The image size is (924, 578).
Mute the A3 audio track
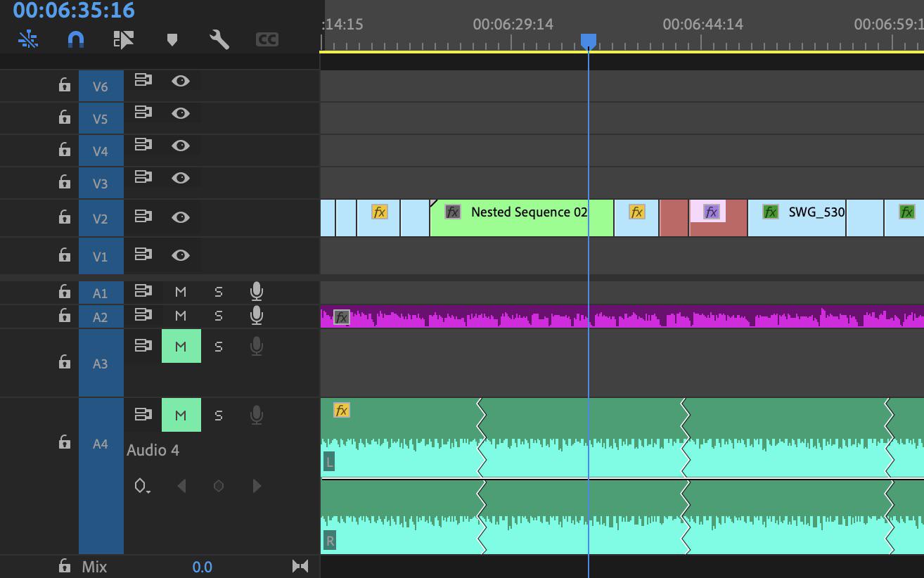point(181,346)
